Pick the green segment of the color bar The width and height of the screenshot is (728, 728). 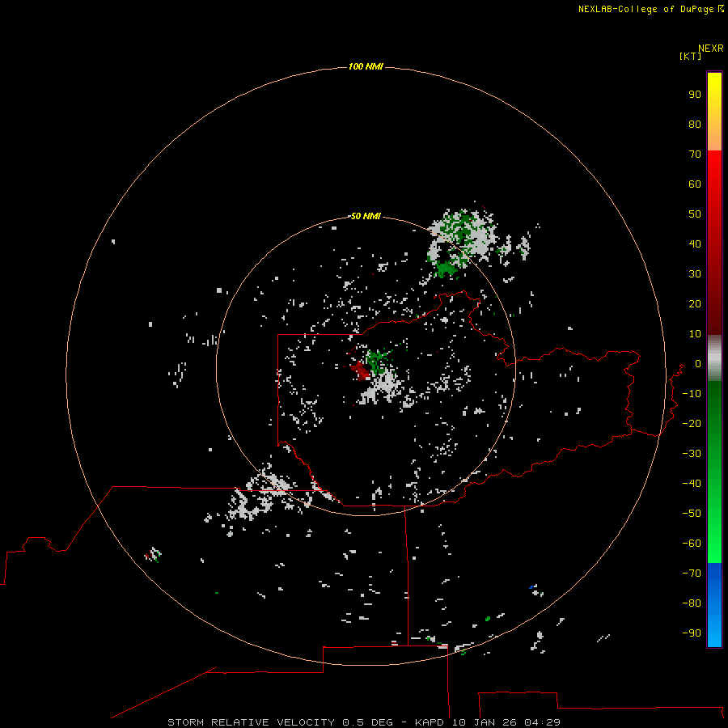[x=714, y=472]
